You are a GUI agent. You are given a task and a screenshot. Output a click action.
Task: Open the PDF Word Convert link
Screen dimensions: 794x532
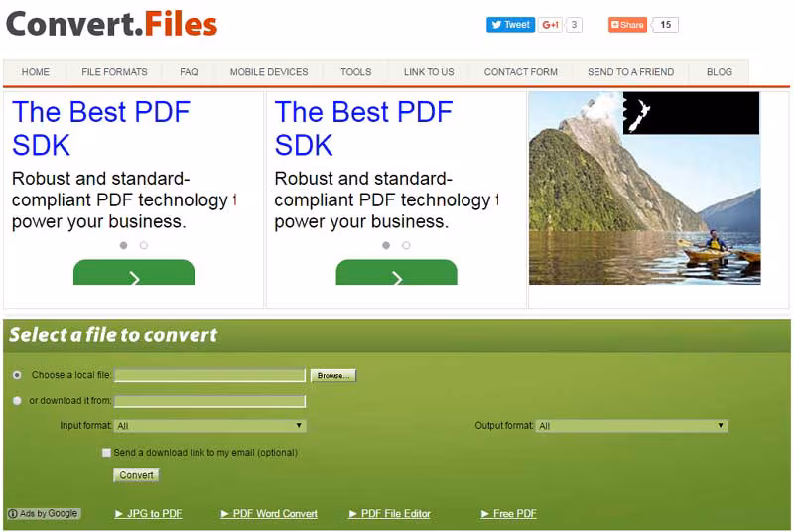point(269,514)
